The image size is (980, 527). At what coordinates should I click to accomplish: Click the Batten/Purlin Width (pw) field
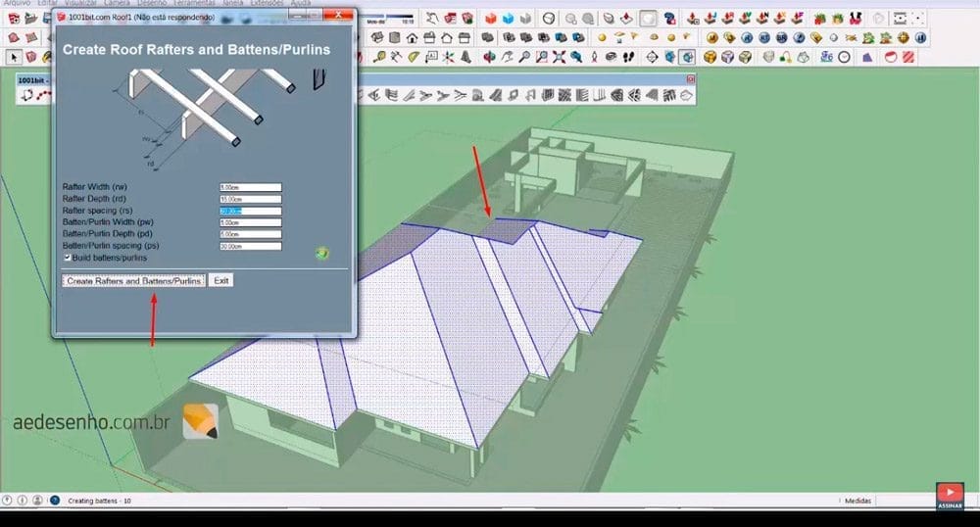[x=250, y=222]
